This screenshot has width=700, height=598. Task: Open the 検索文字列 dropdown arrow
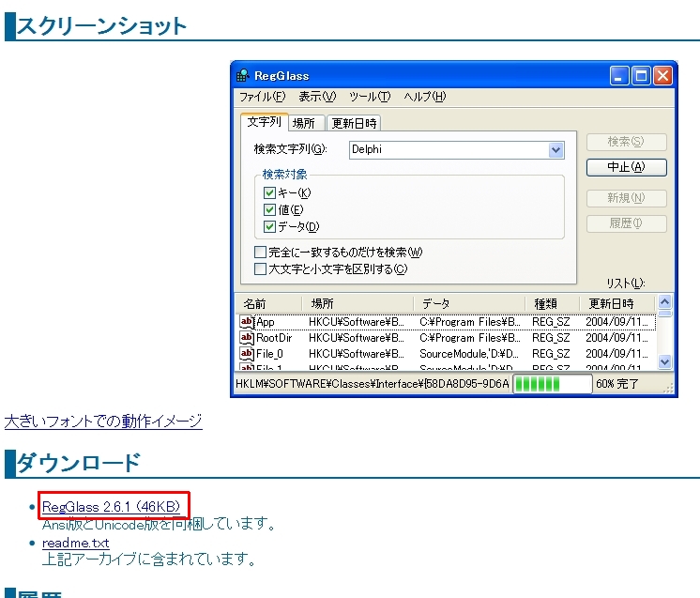(x=555, y=150)
